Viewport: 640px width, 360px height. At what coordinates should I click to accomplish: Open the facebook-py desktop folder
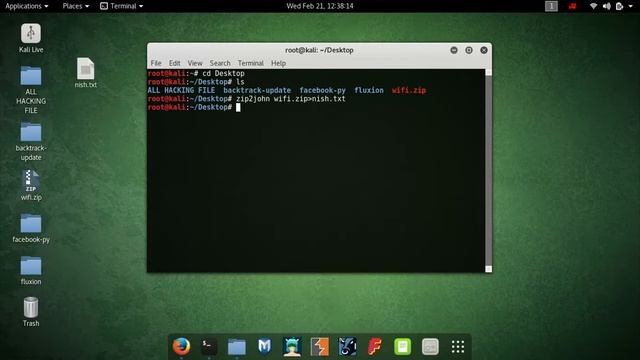(x=31, y=229)
